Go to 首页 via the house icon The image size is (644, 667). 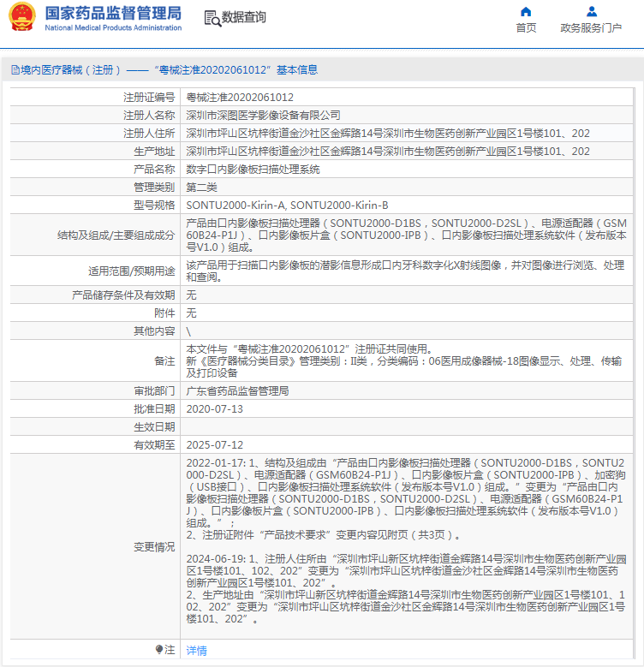(526, 11)
